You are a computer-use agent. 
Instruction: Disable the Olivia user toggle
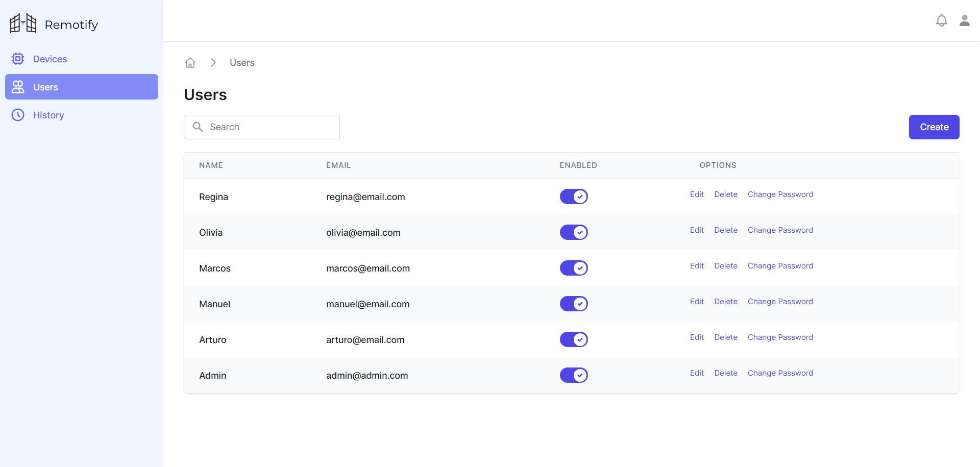(574, 232)
